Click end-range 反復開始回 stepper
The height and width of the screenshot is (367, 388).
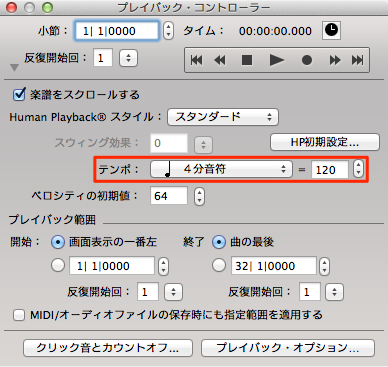click(x=334, y=292)
